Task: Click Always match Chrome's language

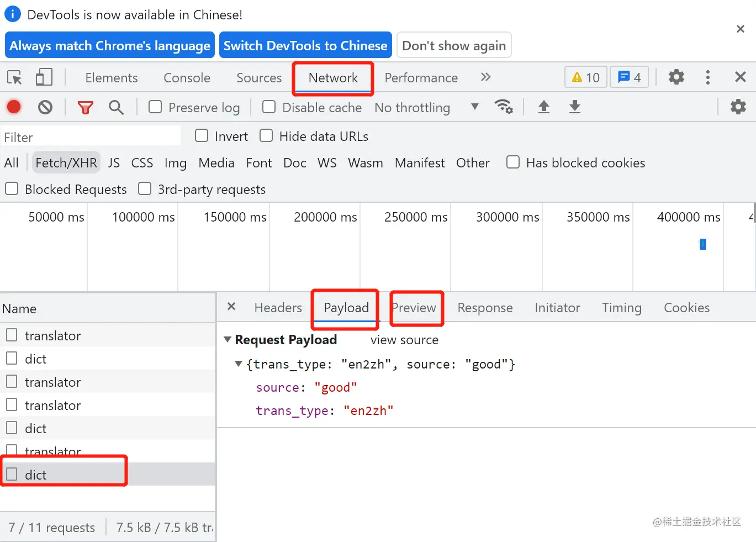Action: pyautogui.click(x=110, y=45)
